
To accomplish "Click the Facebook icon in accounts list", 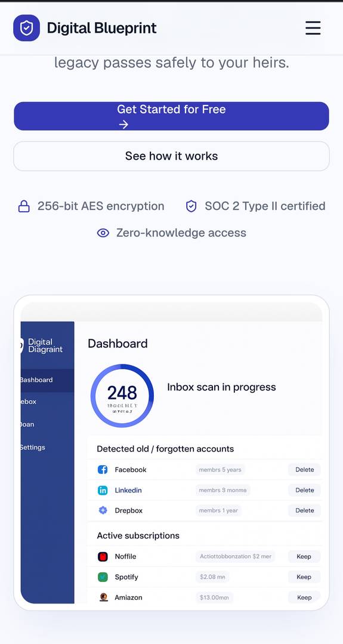I will (103, 469).
